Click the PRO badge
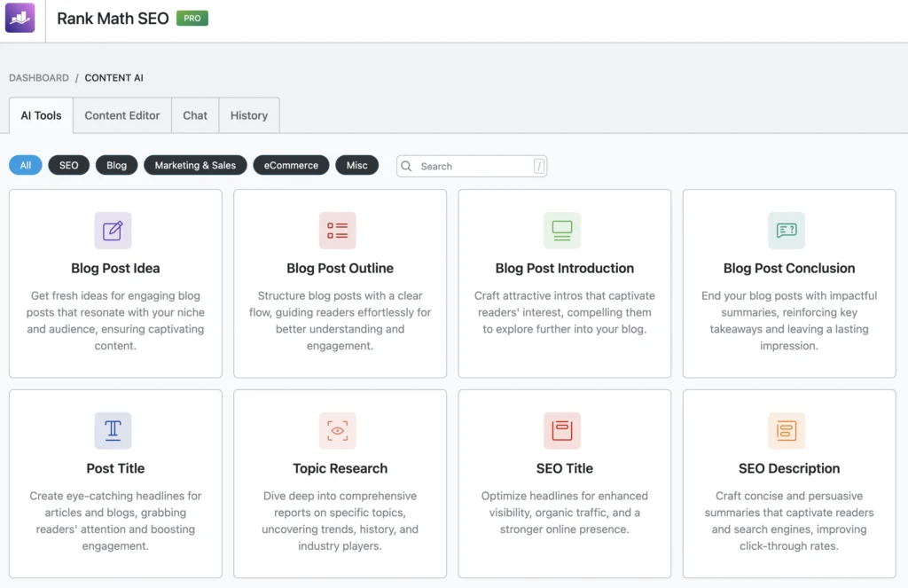The width and height of the screenshot is (908, 588). click(192, 18)
